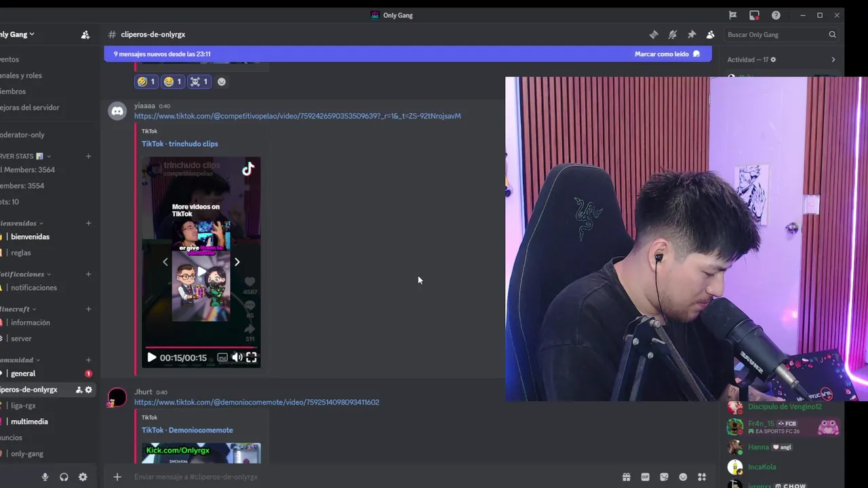
Task: Jump to new messages via 9 mensajes nuevos bar
Action: pyautogui.click(x=408, y=54)
